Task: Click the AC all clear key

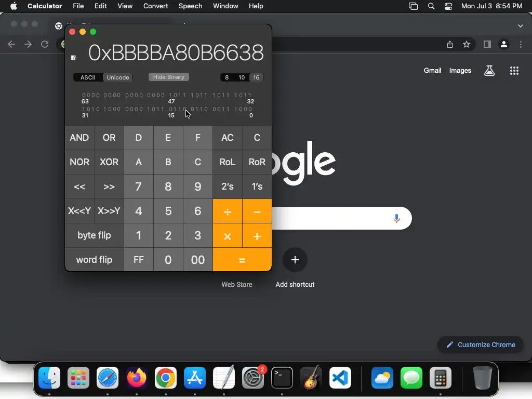Action: (x=228, y=138)
